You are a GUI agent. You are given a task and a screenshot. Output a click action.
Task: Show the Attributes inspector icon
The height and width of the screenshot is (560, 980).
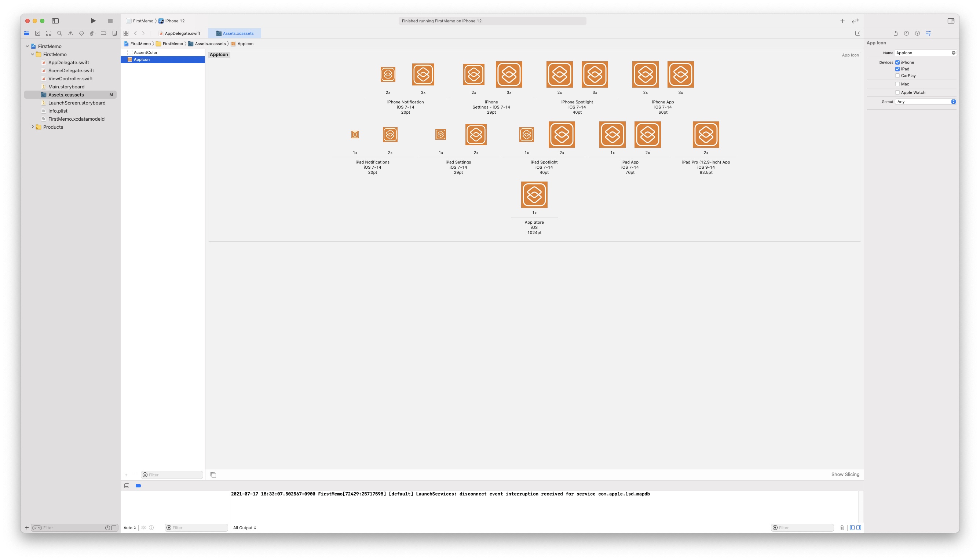point(928,33)
